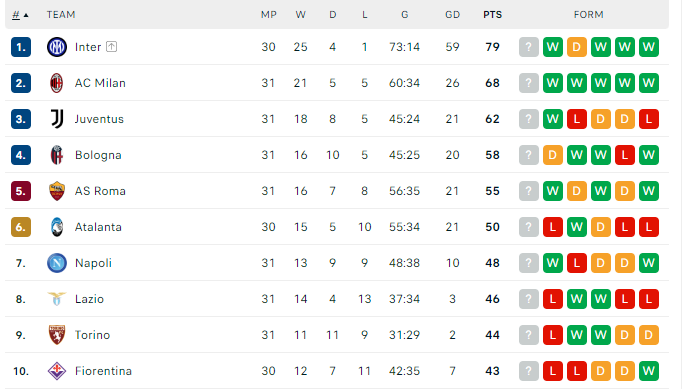The height and width of the screenshot is (389, 682).
Task: Open the AC Milan crest logo
Action: [x=57, y=83]
